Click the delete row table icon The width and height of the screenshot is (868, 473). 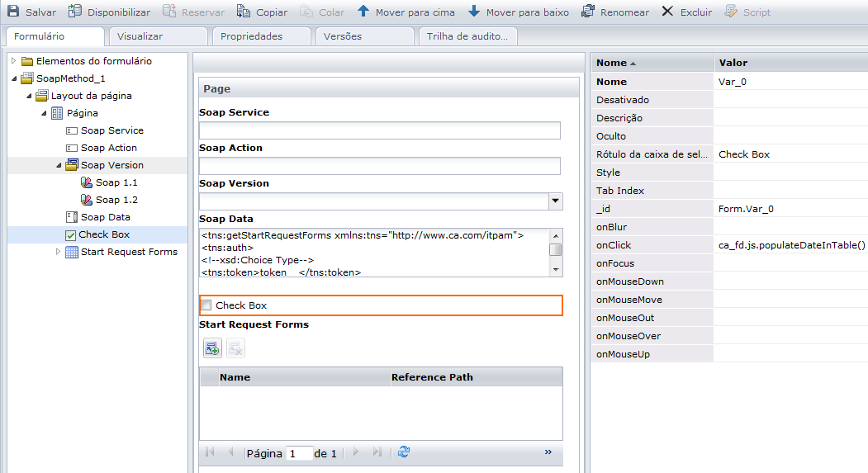[235, 348]
